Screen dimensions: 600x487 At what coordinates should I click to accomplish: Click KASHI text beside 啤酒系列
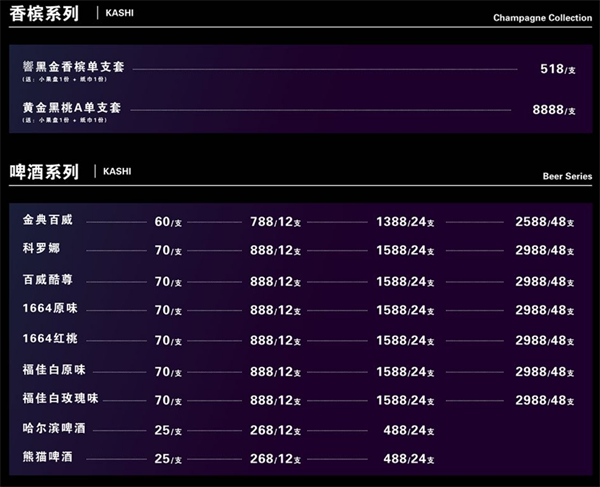tap(117, 171)
